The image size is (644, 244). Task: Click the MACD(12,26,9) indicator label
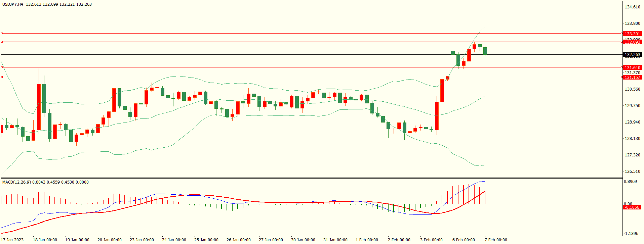[x=16, y=182]
